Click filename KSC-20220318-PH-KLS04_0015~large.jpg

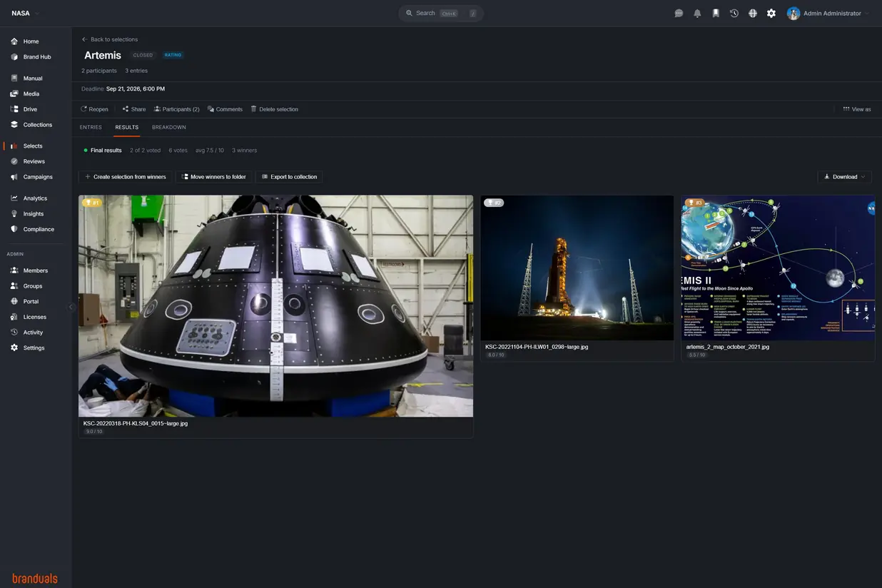(x=136, y=423)
